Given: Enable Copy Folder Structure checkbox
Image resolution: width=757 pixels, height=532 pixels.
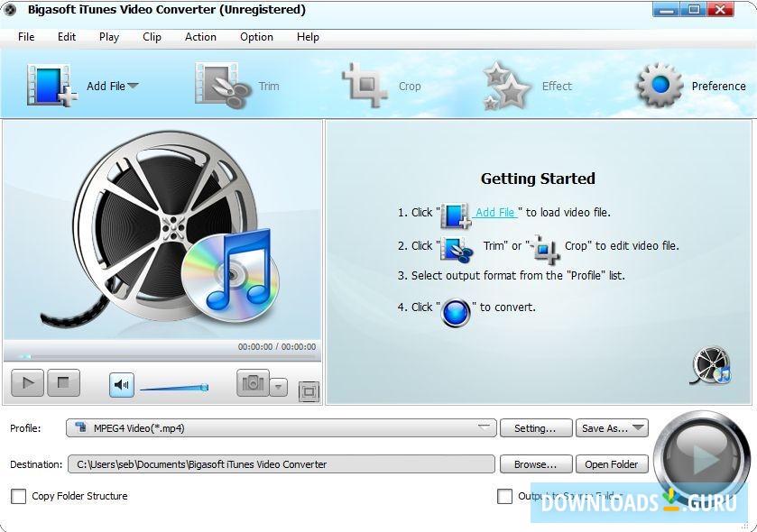Looking at the screenshot, I should click(18, 496).
